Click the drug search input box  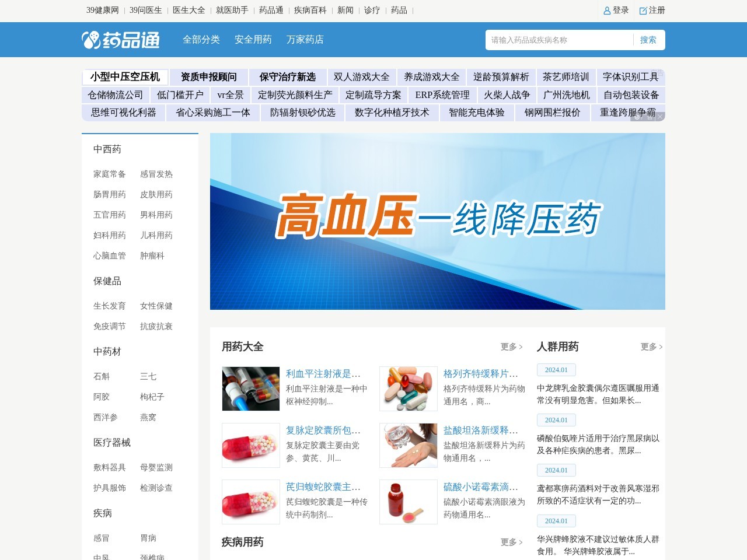coord(554,40)
